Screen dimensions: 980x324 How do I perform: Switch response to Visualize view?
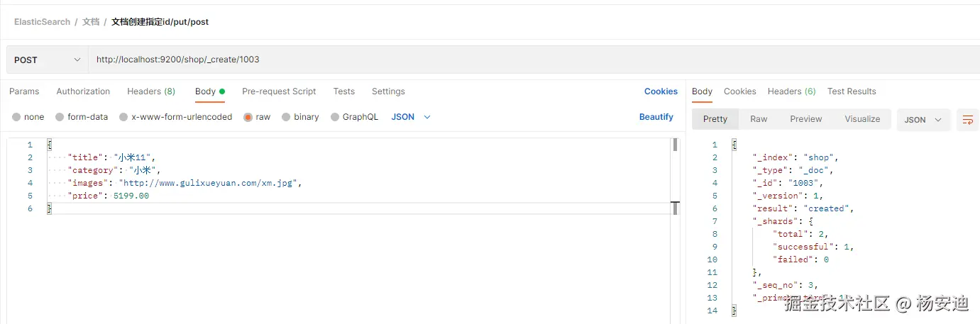tap(862, 119)
